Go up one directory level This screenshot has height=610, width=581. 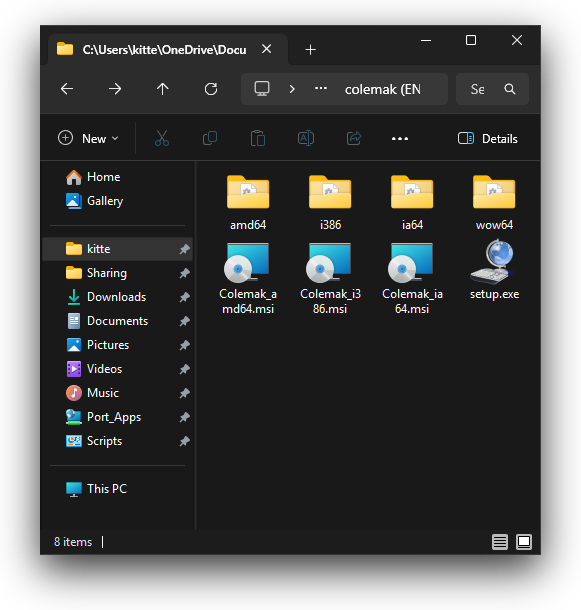pyautogui.click(x=163, y=89)
